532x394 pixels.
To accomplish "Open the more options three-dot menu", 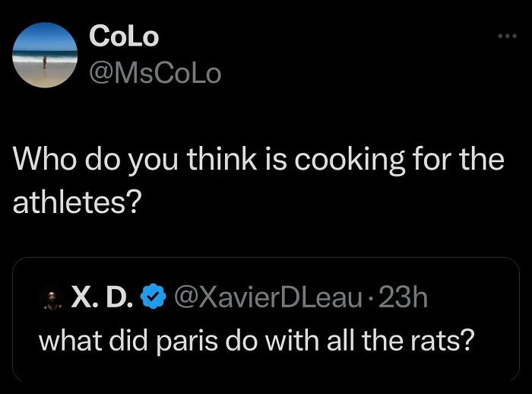I will pyautogui.click(x=504, y=37).
